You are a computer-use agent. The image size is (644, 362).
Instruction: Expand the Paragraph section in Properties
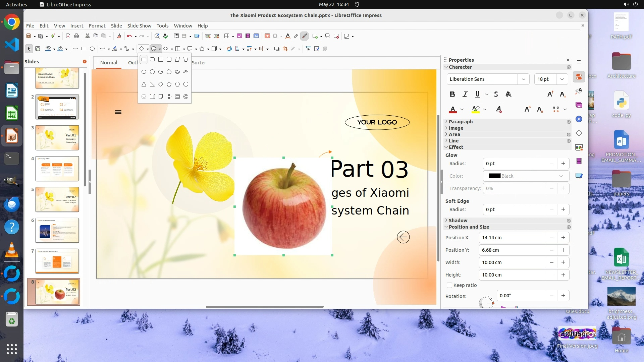pos(461,122)
